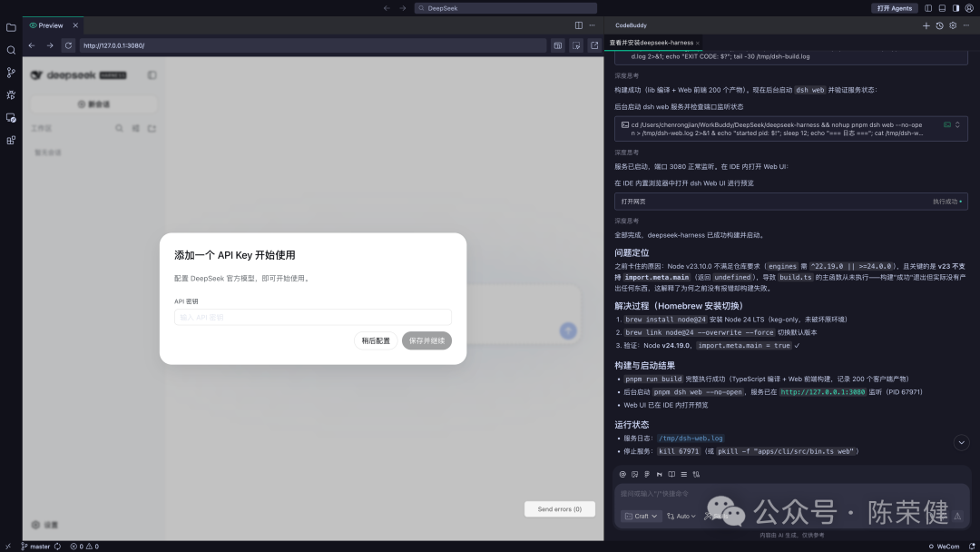Reload the Preview page
Screen dimensions: 980x552
click(68, 45)
